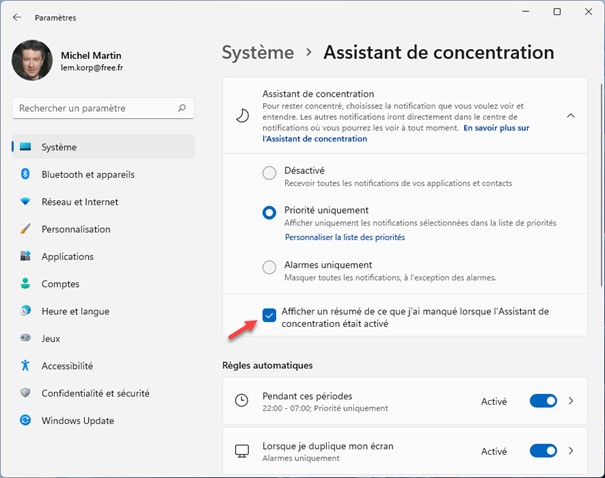This screenshot has height=478, width=605.
Task: Click the Personnalisation paintbrush icon
Action: [25, 229]
